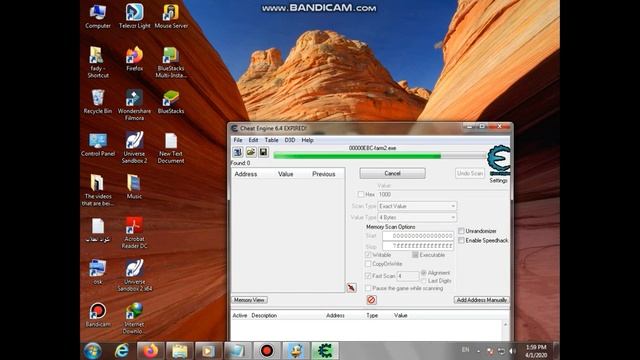Click the volume icon in system tray
This screenshot has height=360, width=640.
(x=513, y=351)
